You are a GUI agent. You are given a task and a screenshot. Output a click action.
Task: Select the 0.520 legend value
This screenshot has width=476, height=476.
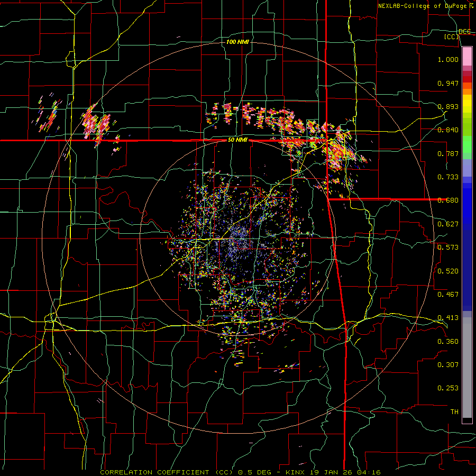(448, 271)
